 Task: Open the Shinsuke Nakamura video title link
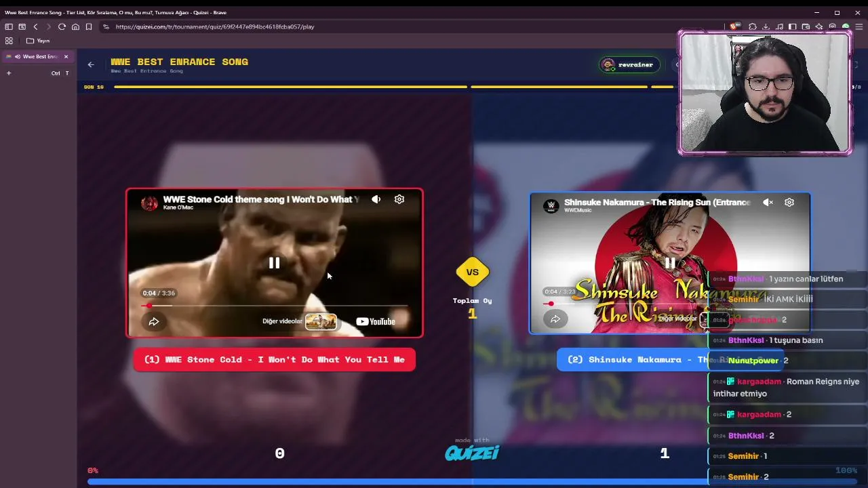coord(657,202)
